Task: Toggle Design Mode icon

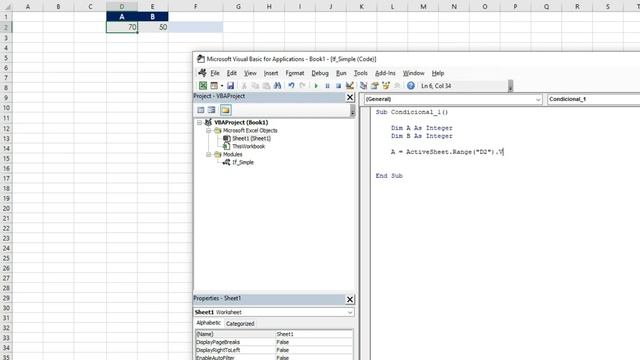Action: coord(350,86)
